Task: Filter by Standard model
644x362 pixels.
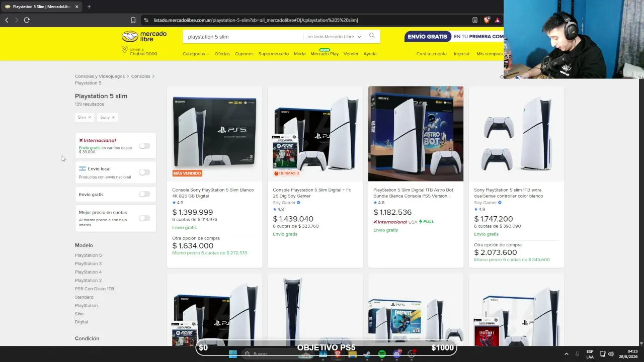Action: (84, 297)
